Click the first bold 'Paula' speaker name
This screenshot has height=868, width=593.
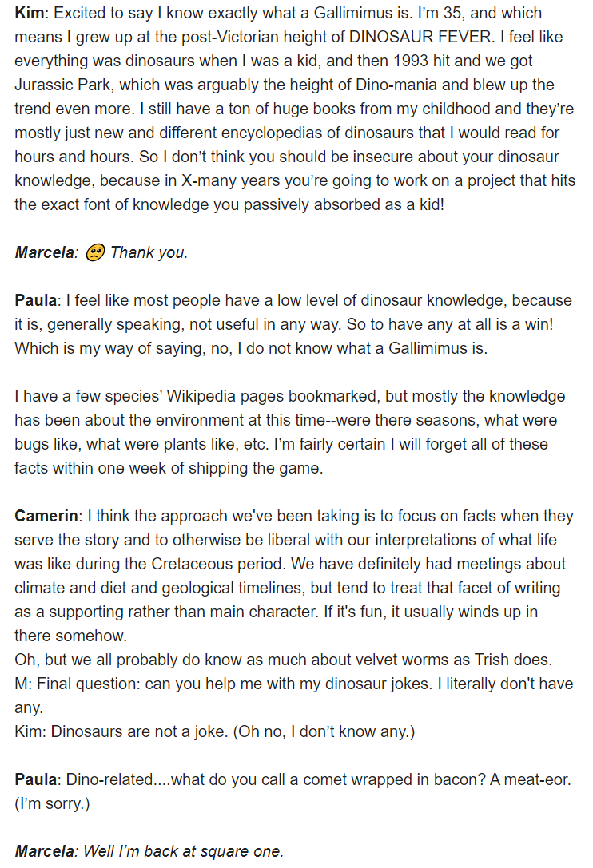(35, 300)
